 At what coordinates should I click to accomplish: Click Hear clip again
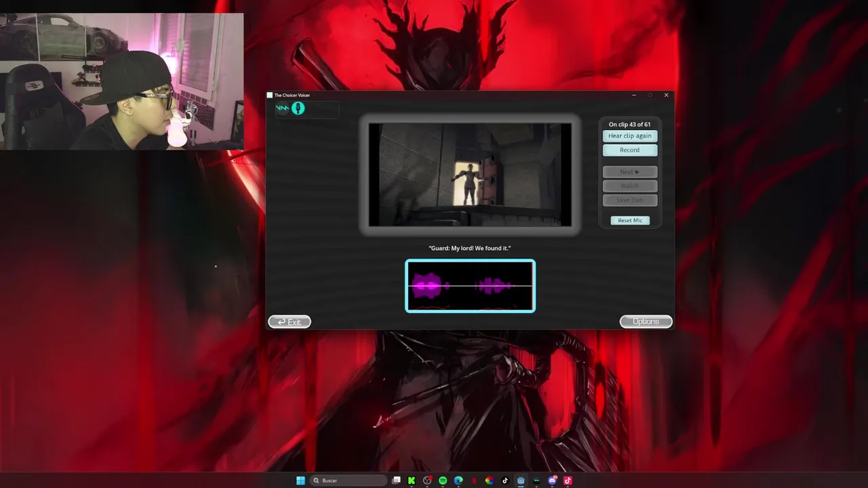point(630,136)
